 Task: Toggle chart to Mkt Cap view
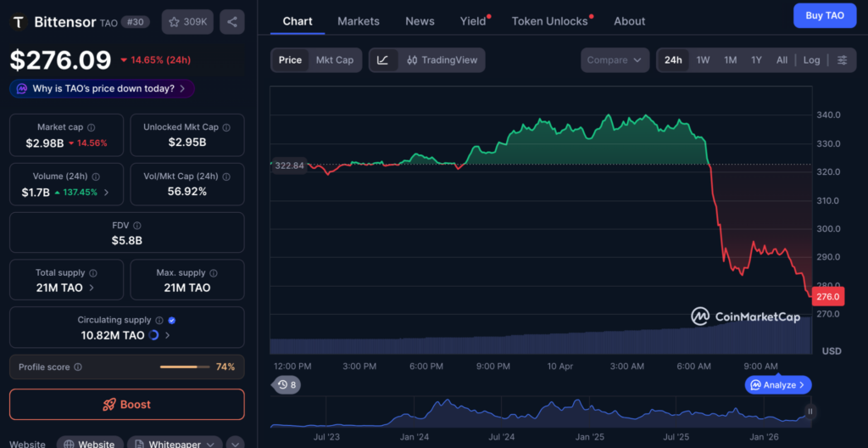click(x=335, y=60)
